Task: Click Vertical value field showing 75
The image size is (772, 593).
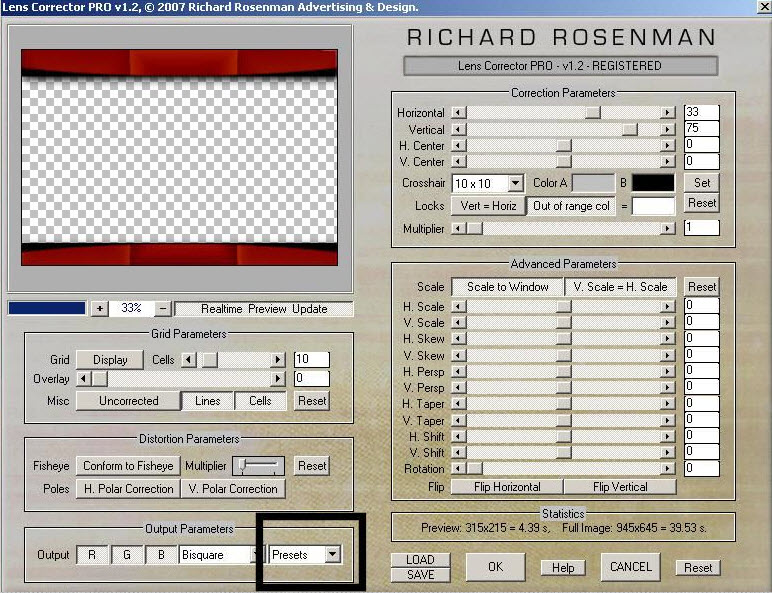Action: (x=702, y=129)
